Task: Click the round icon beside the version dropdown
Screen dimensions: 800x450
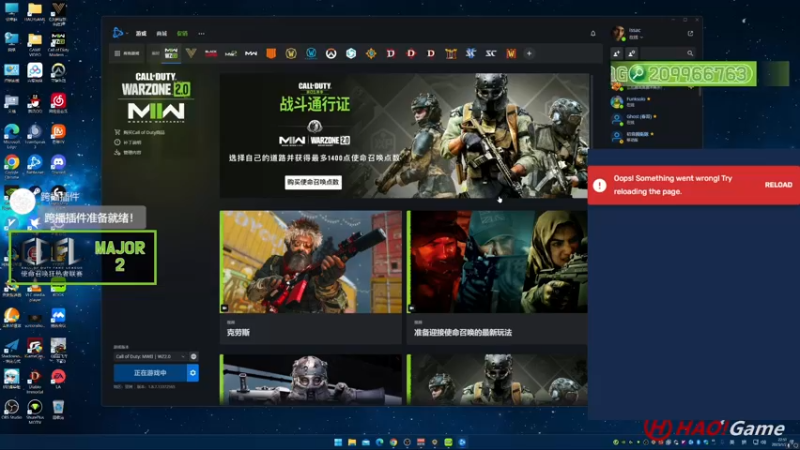Action: point(193,356)
